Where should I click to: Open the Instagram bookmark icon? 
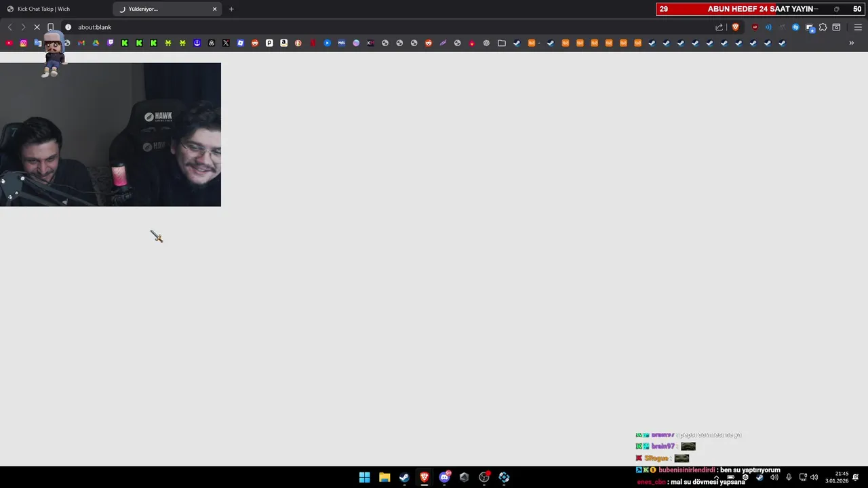23,43
